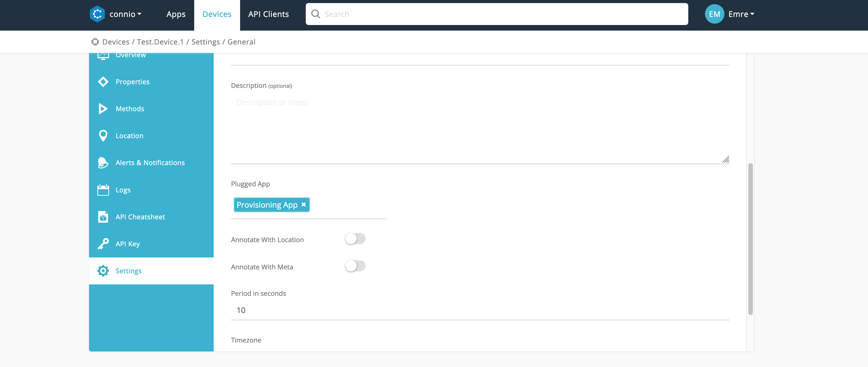This screenshot has width=868, height=367.
Task: Remove the Provisioning App tag
Action: (x=304, y=204)
